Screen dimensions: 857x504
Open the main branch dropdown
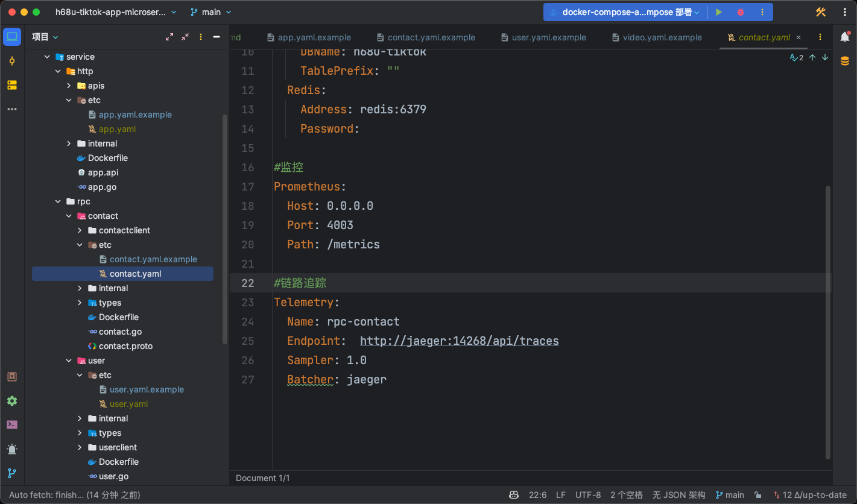211,12
